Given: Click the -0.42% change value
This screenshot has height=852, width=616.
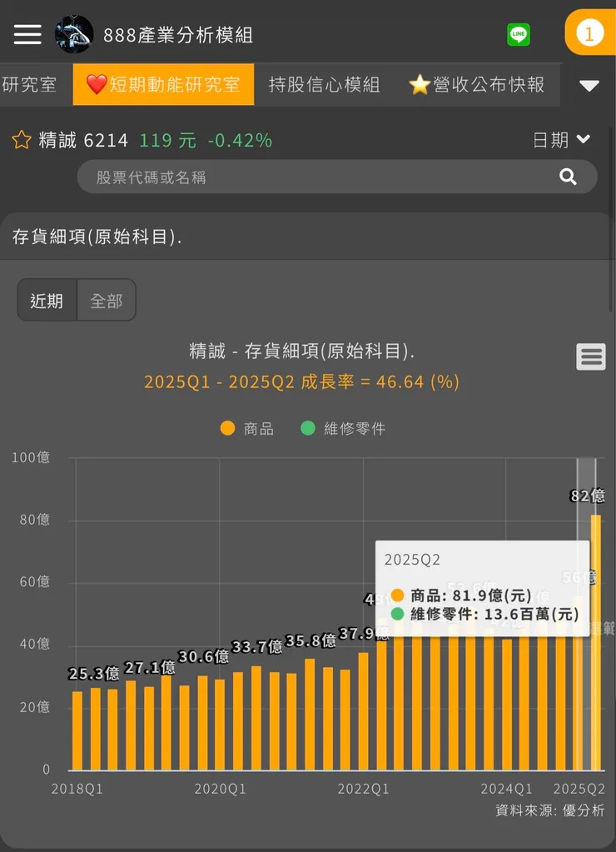Looking at the screenshot, I should click(240, 140).
